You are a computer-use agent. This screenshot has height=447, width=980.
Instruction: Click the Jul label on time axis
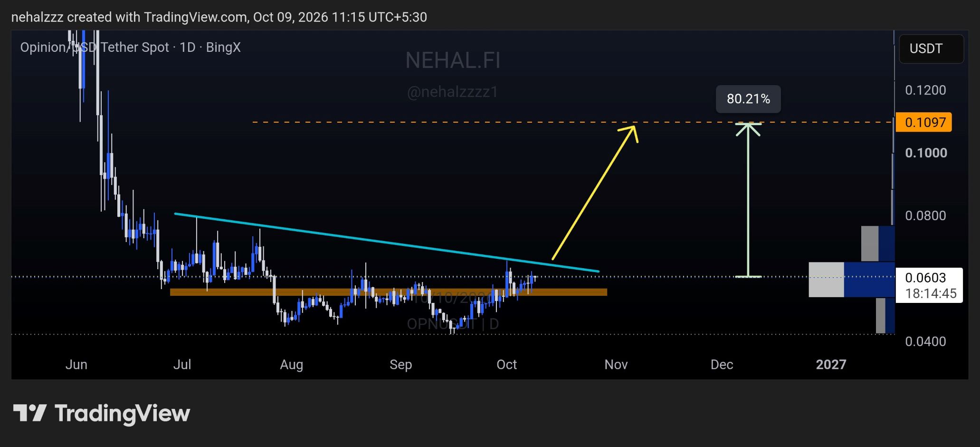(x=182, y=365)
